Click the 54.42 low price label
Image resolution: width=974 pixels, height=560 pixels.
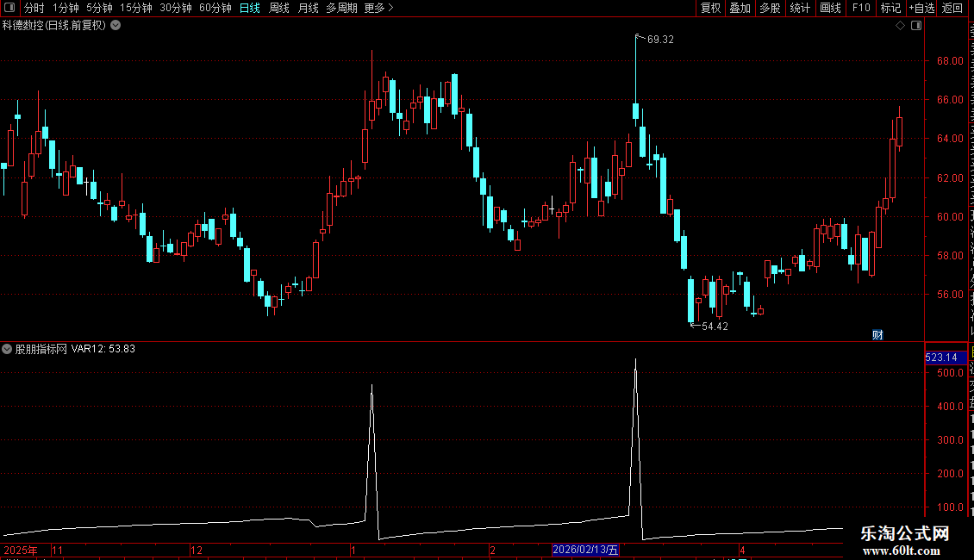point(715,327)
